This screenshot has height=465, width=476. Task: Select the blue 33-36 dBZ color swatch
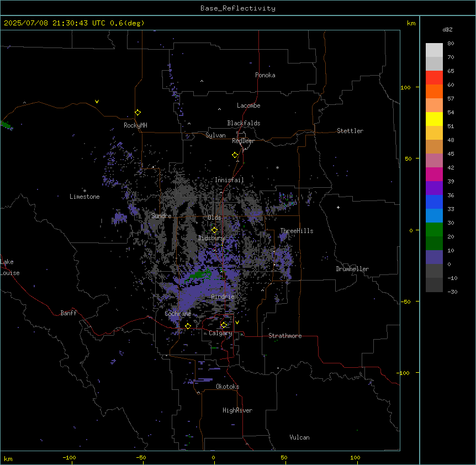(434, 202)
